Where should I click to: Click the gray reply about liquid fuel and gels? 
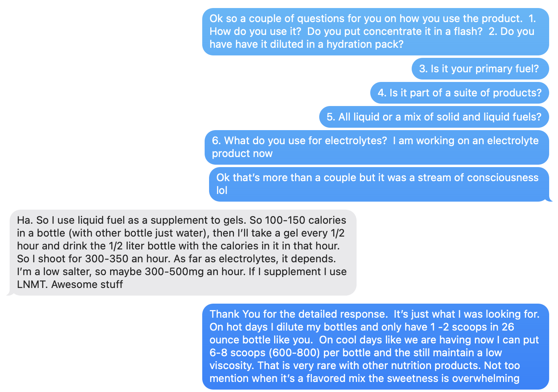pyautogui.click(x=182, y=252)
